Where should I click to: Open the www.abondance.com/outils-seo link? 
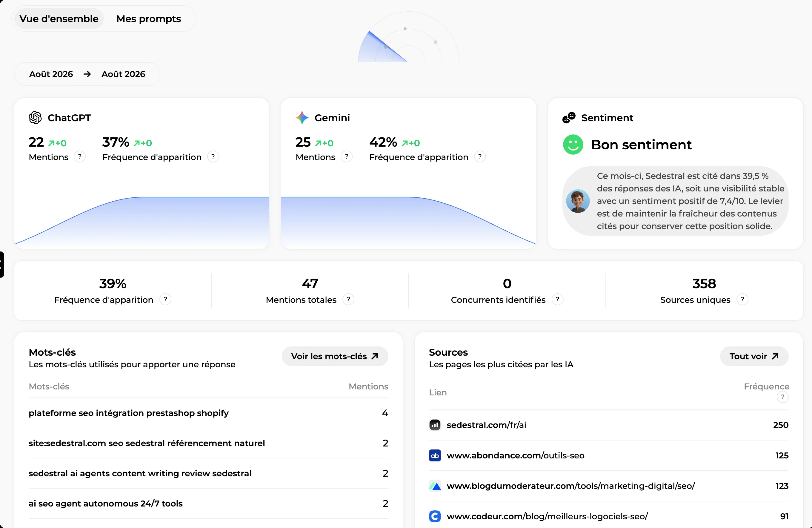[515, 455]
